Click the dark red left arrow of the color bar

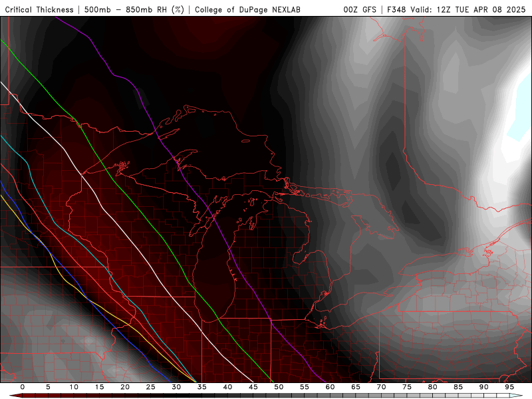pyautogui.click(x=15, y=396)
